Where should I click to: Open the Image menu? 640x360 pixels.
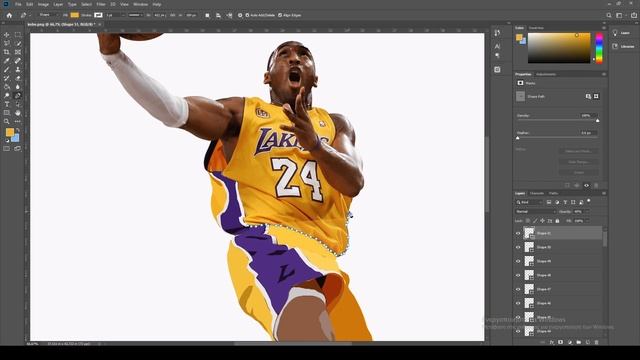43,4
